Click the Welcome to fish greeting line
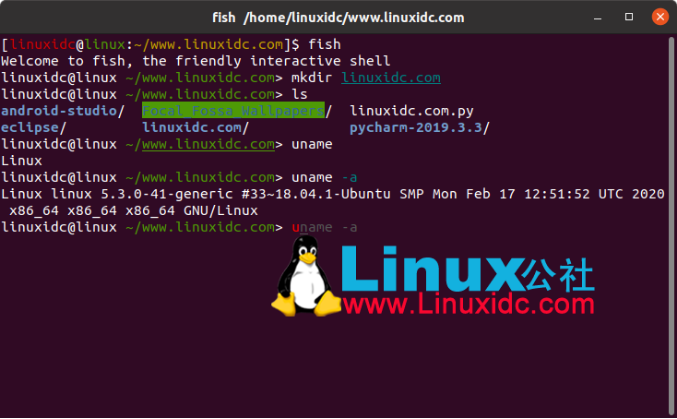 [x=196, y=61]
